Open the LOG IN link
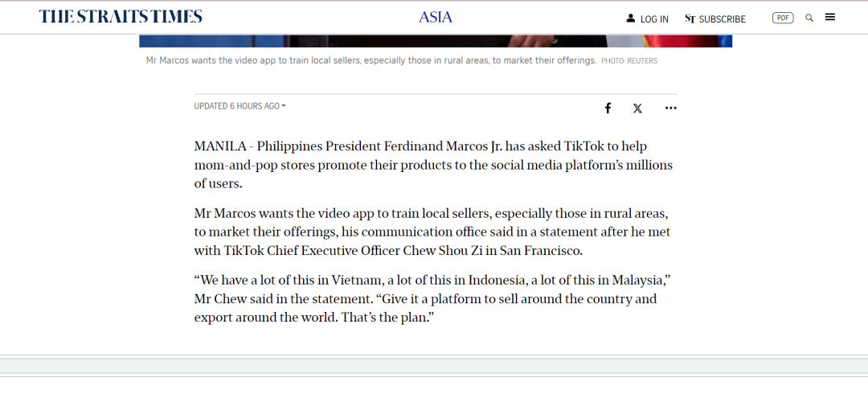Viewport: 868px width, 410px height. tap(654, 18)
